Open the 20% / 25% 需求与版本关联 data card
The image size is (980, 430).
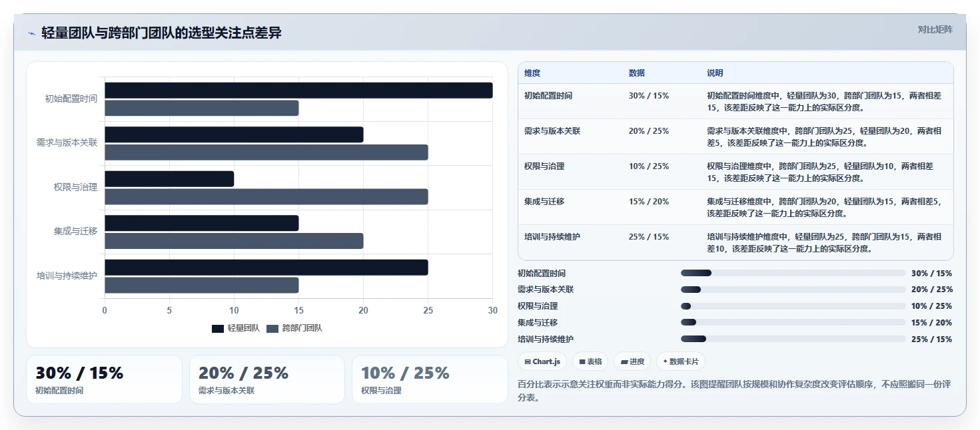(x=267, y=379)
